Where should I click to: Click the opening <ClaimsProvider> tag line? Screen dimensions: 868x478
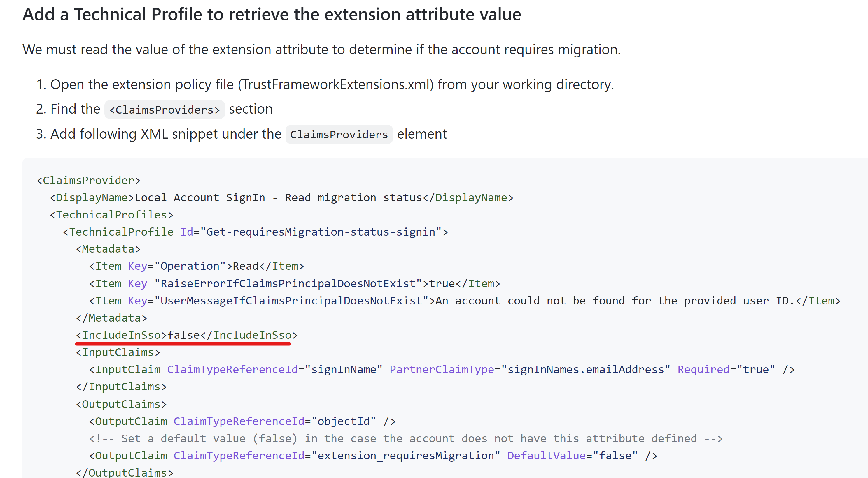88,180
